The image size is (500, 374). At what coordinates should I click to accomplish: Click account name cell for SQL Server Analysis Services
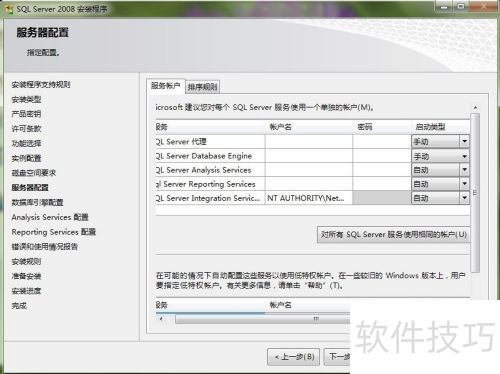pyautogui.click(x=309, y=170)
